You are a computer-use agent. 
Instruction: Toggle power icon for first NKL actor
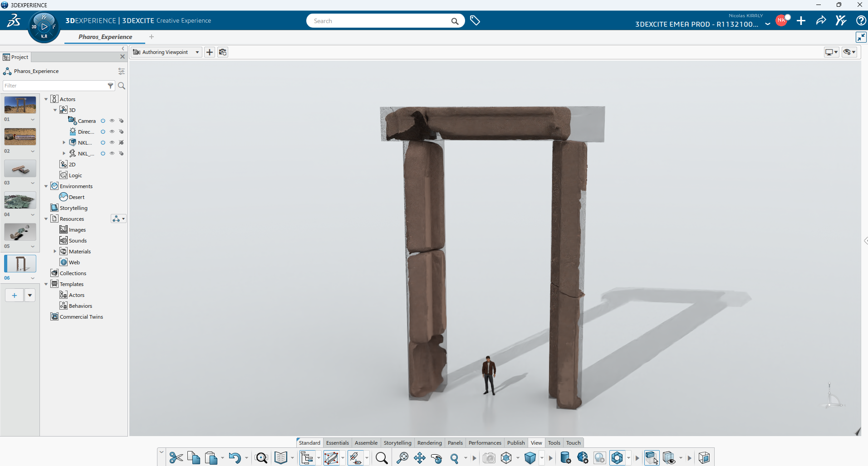tap(103, 143)
